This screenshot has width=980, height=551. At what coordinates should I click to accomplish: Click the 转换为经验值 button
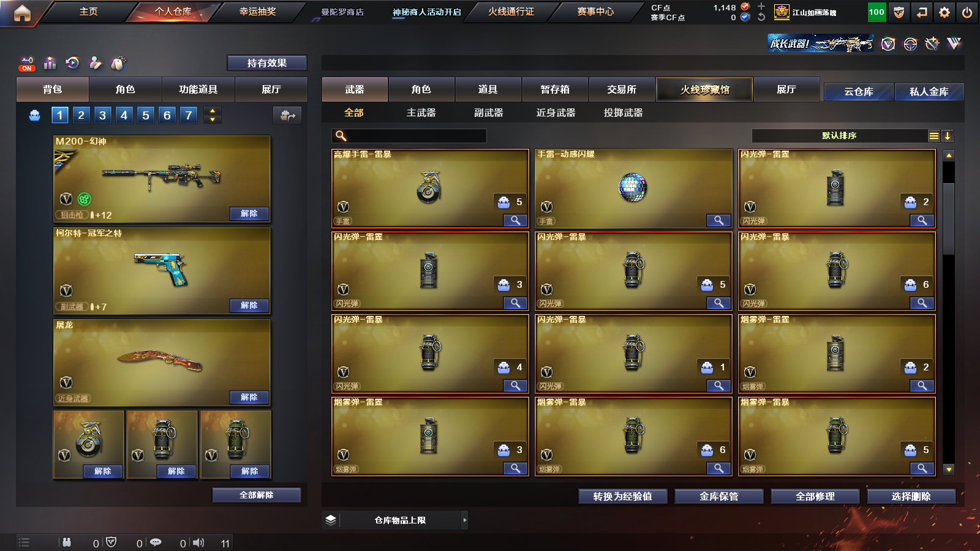[x=623, y=497]
